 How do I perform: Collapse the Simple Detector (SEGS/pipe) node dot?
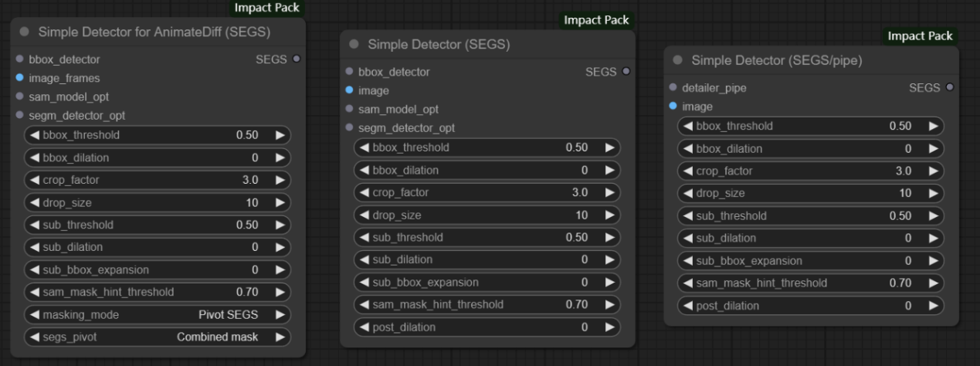[x=677, y=60]
